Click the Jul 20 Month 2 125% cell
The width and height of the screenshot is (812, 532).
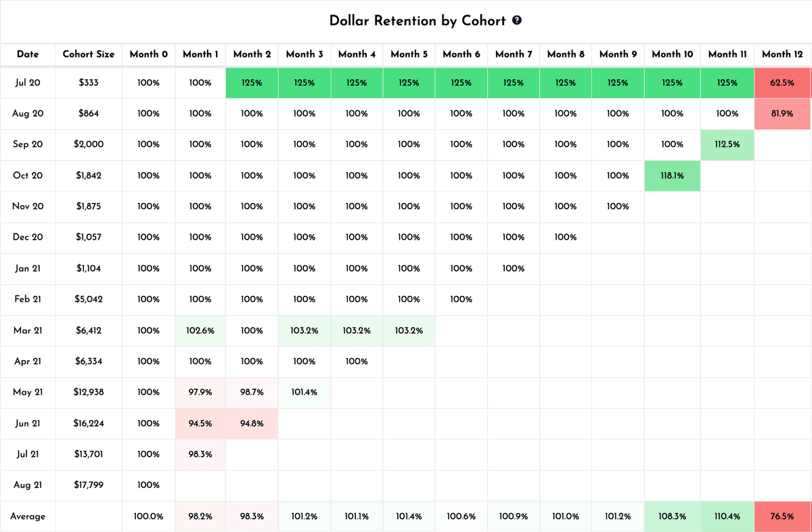251,83
